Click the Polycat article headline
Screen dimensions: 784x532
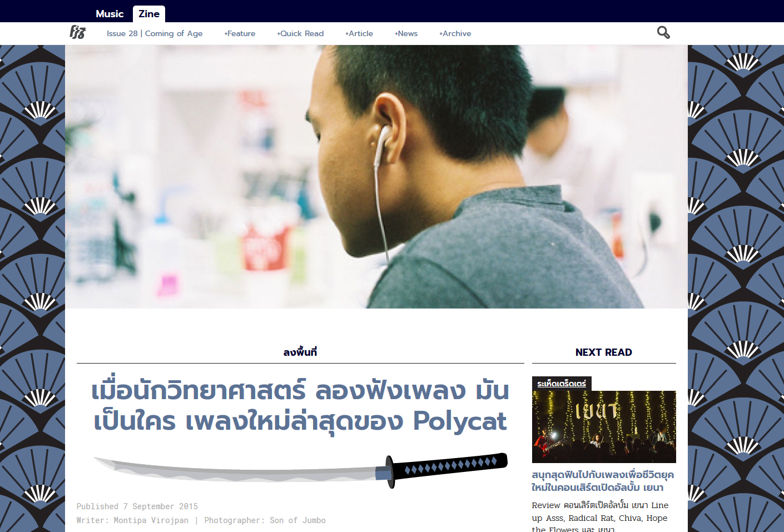[x=300, y=406]
